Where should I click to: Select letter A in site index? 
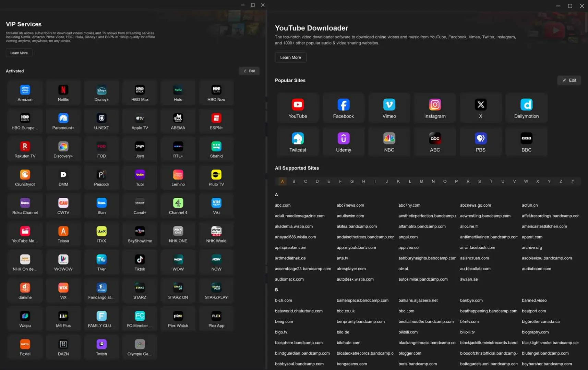pyautogui.click(x=282, y=181)
